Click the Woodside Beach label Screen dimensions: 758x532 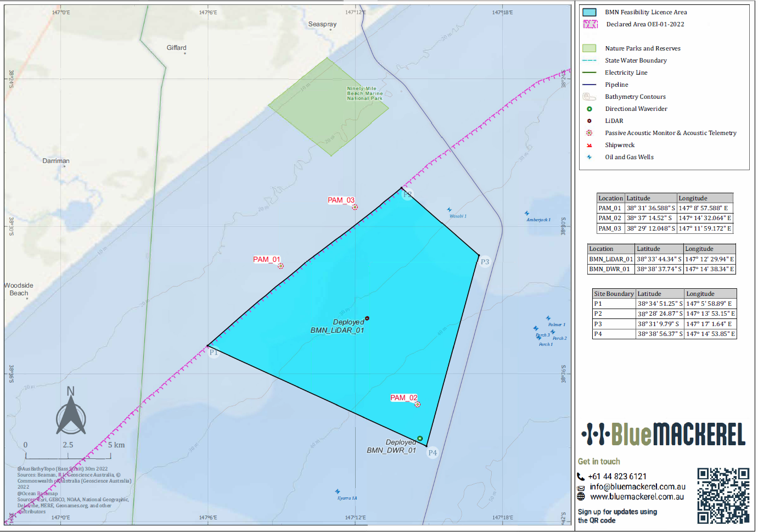(x=19, y=289)
